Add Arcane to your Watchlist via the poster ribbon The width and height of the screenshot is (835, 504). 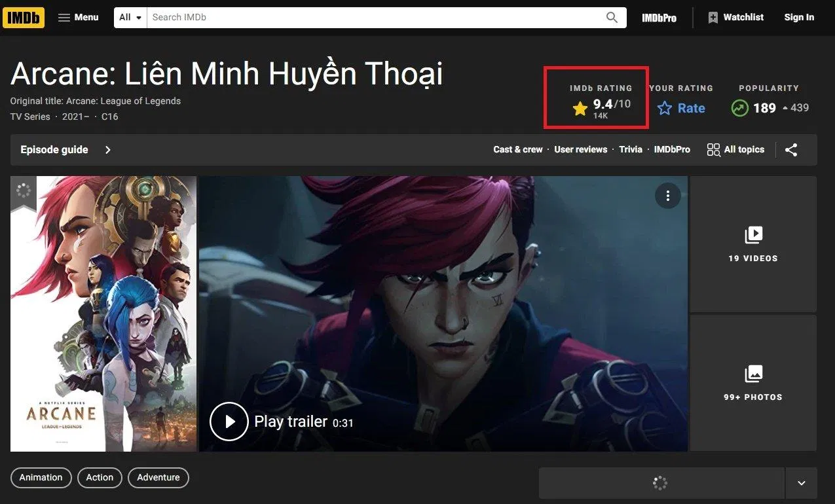pyautogui.click(x=24, y=190)
